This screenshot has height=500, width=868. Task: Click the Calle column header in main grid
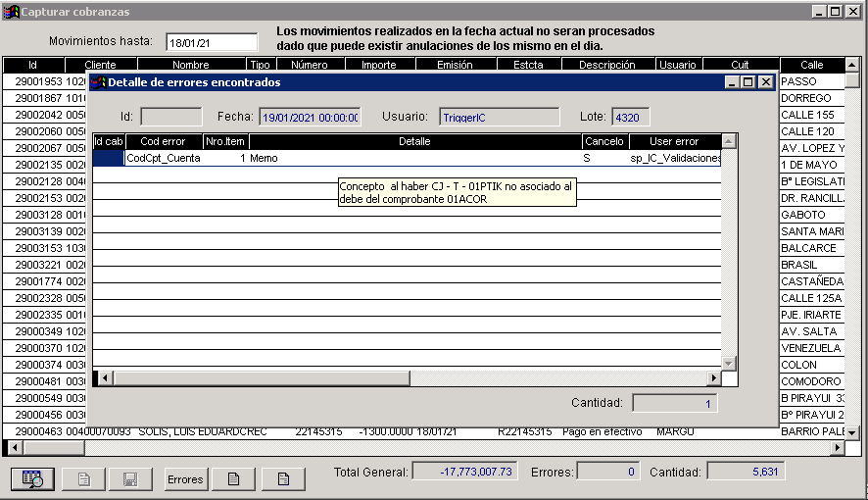(811, 65)
